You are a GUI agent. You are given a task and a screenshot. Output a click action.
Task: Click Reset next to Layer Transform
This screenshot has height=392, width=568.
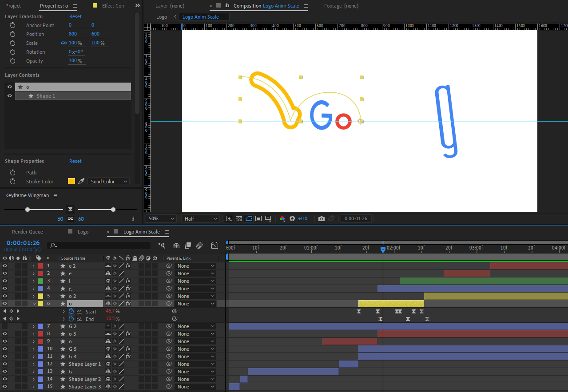[75, 16]
